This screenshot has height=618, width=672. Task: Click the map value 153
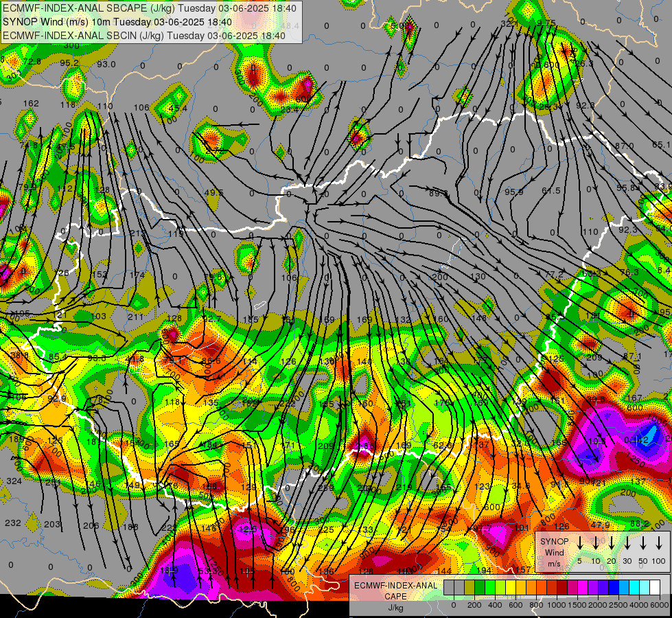coord(100,274)
